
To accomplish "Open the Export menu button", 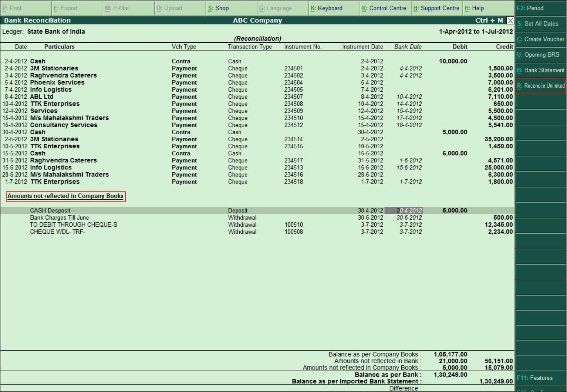I will 77,8.
